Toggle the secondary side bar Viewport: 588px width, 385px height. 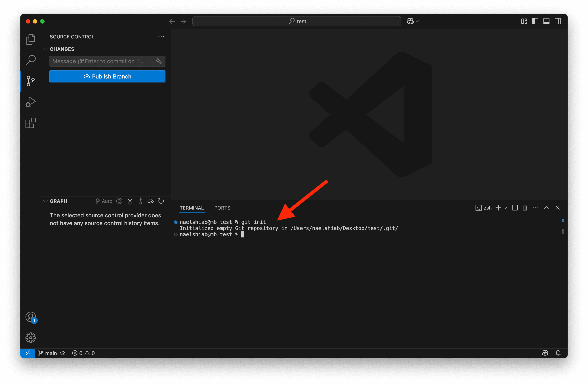(x=558, y=21)
